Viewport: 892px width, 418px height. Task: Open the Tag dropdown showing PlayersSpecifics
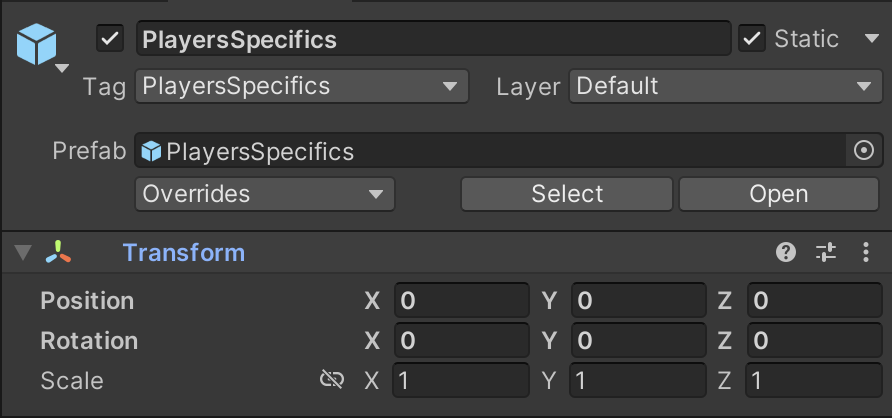302,86
